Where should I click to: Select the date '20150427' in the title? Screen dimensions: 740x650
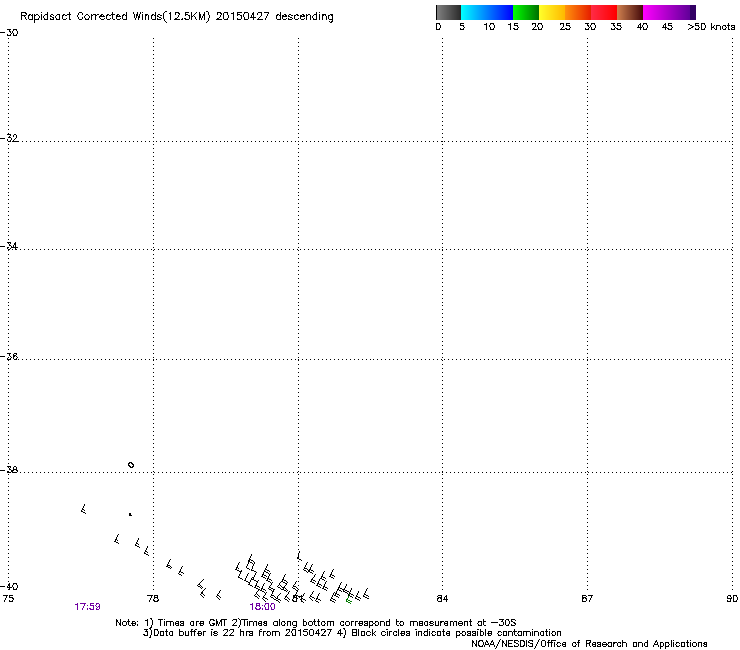(243, 16)
